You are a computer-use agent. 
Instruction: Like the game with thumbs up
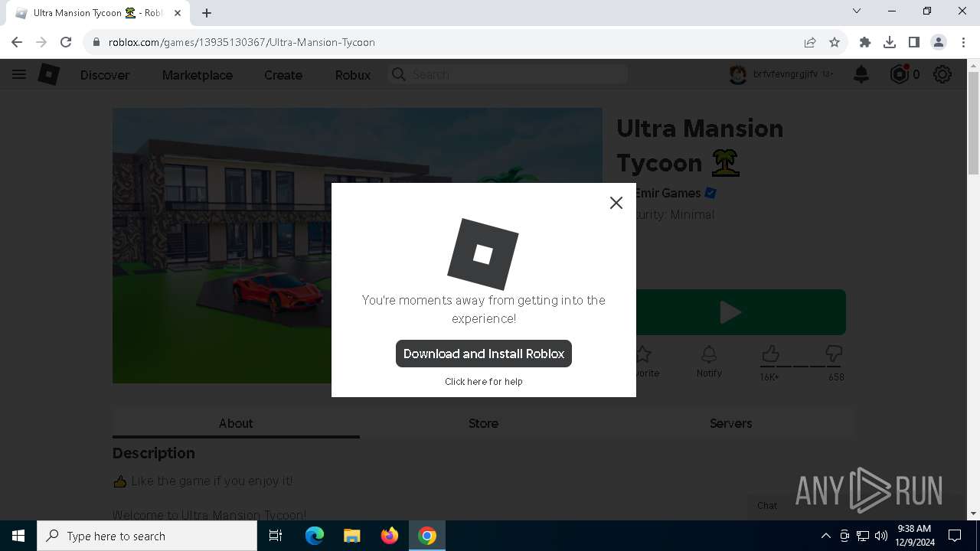(x=770, y=354)
